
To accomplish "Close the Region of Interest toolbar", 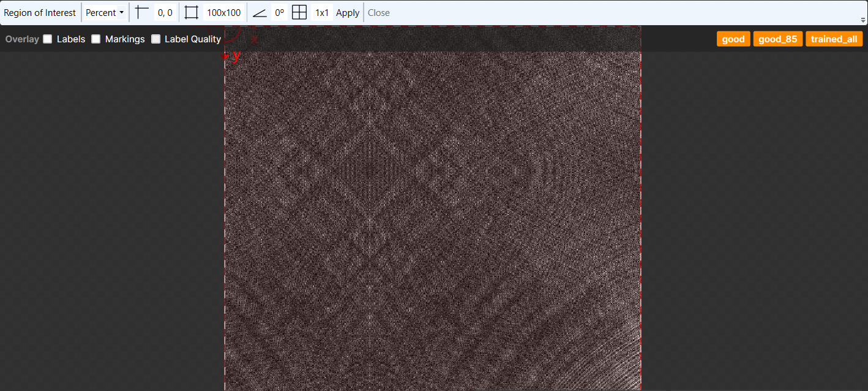I will point(379,12).
